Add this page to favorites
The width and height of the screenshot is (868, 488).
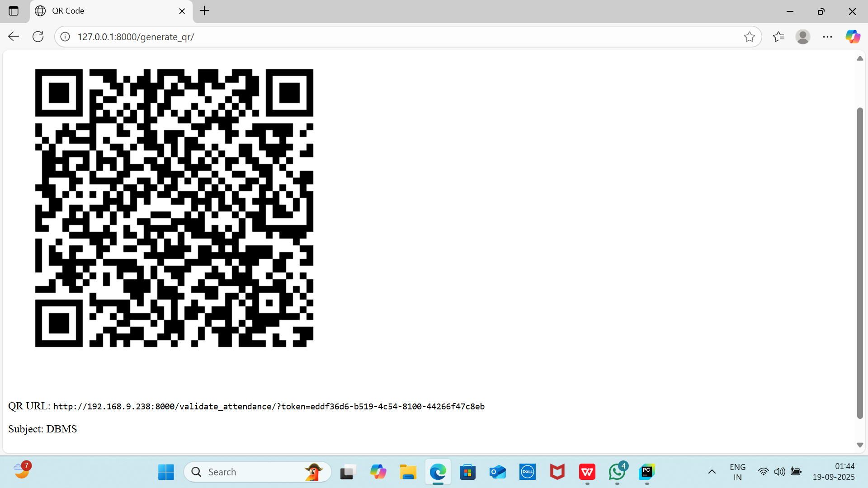749,37
